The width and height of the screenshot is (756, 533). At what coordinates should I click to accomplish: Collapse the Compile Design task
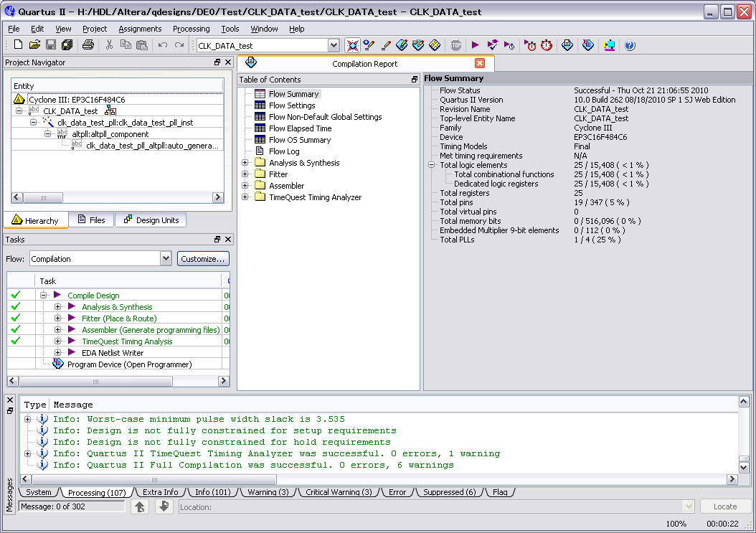(x=43, y=295)
